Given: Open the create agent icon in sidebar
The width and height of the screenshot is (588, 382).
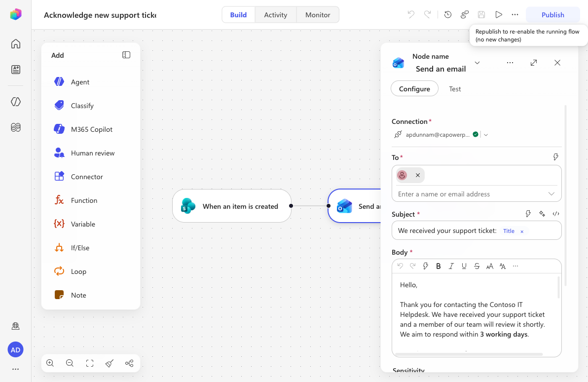Looking at the screenshot, I should pos(15,70).
